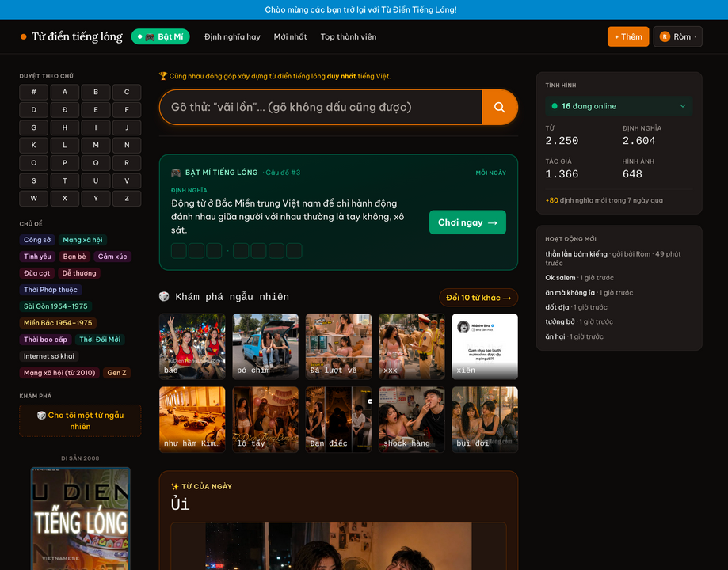Open the xiên thumbnail card
Screen dimensions: 728x570
(485, 346)
